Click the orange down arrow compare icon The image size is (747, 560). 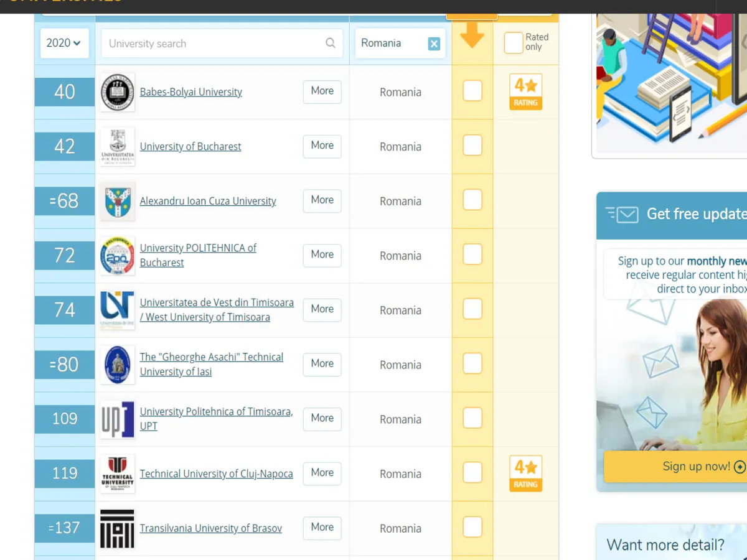pos(472,35)
